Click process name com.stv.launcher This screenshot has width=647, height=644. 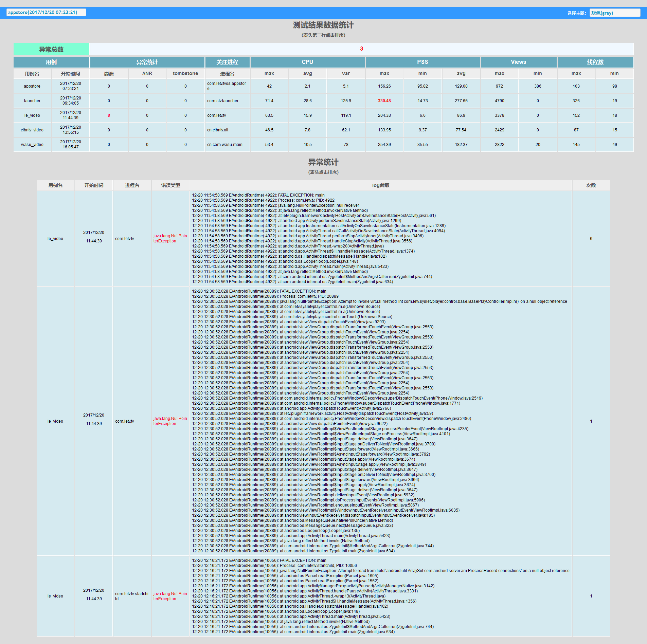pos(223,101)
